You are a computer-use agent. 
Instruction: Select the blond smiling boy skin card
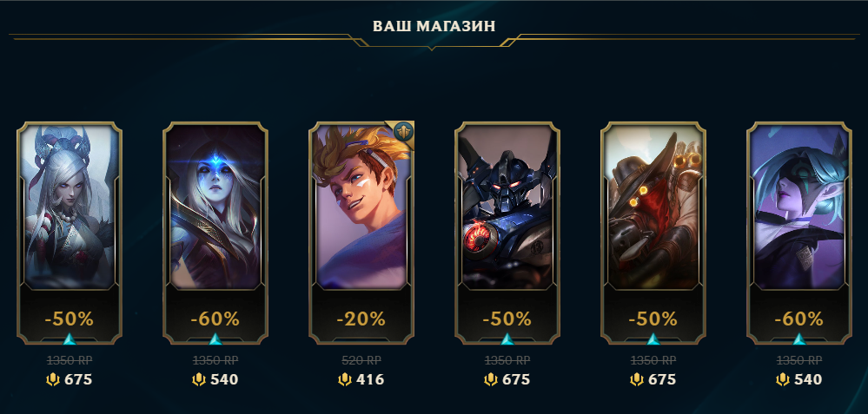361,233
